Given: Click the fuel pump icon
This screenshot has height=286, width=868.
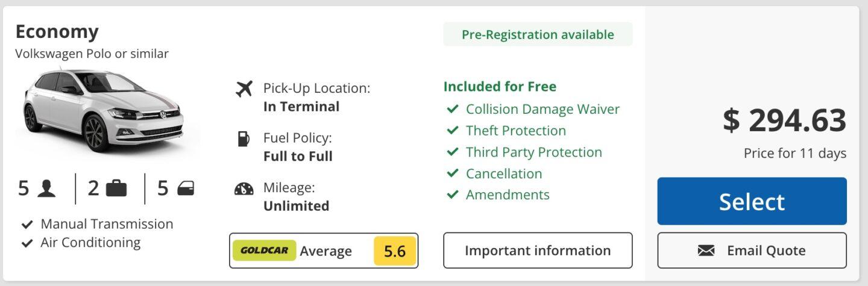Looking at the screenshot, I should pyautogui.click(x=243, y=139).
